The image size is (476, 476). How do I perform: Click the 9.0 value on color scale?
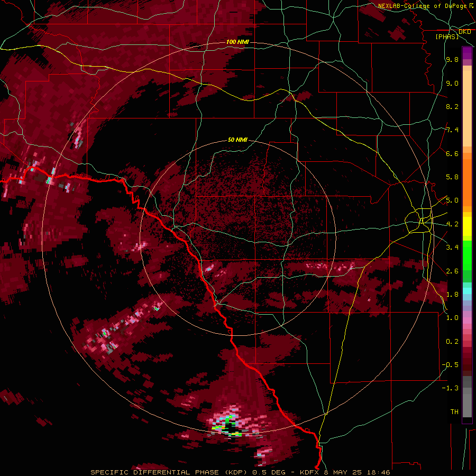tap(452, 84)
